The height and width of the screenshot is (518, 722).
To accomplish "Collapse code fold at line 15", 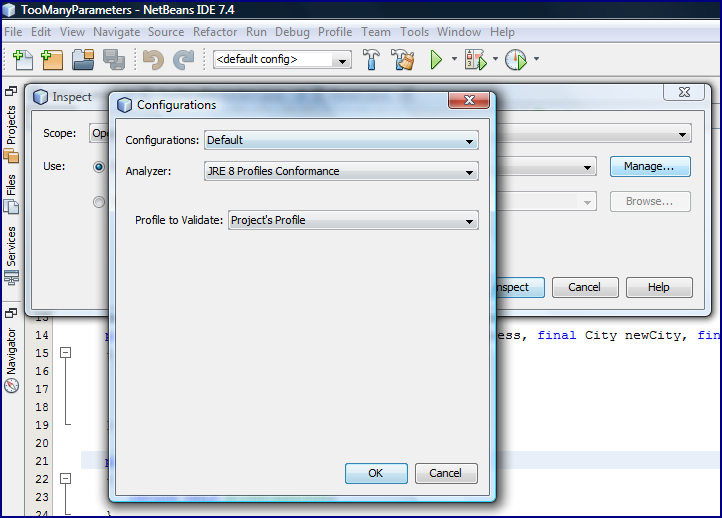I will (66, 353).
